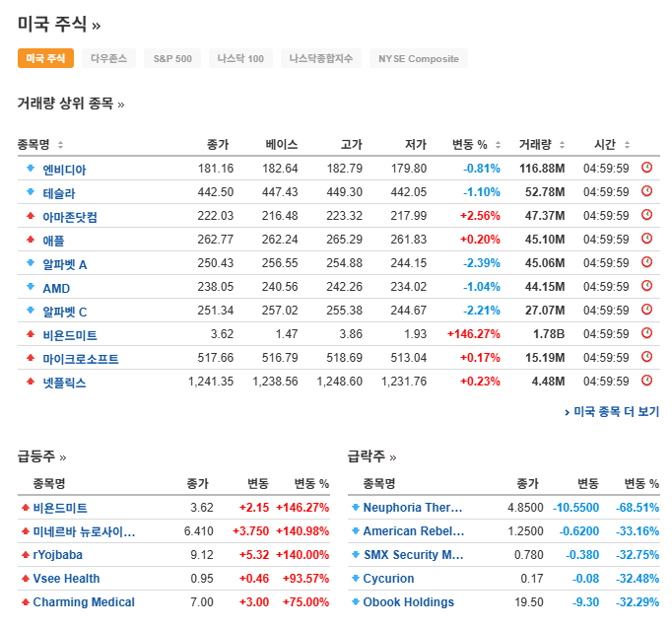Sort table by 시간 column arrows
The image size is (672, 629).
[x=627, y=145]
